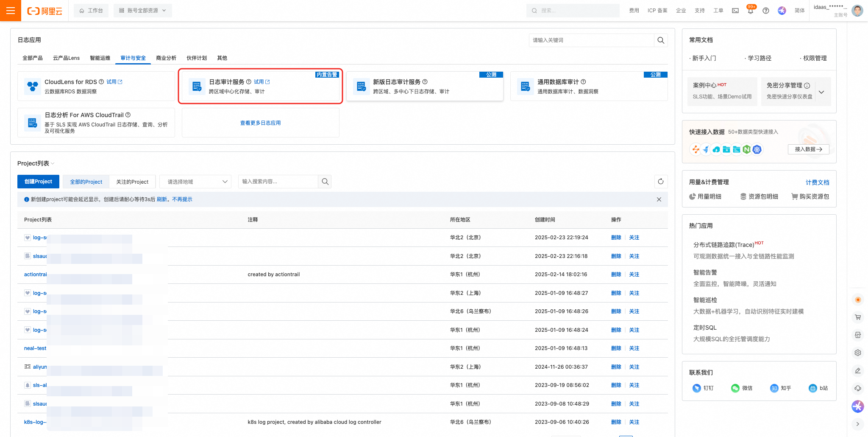Open the Cloud Shell terminal icon
The height and width of the screenshot is (437, 868).
(735, 11)
